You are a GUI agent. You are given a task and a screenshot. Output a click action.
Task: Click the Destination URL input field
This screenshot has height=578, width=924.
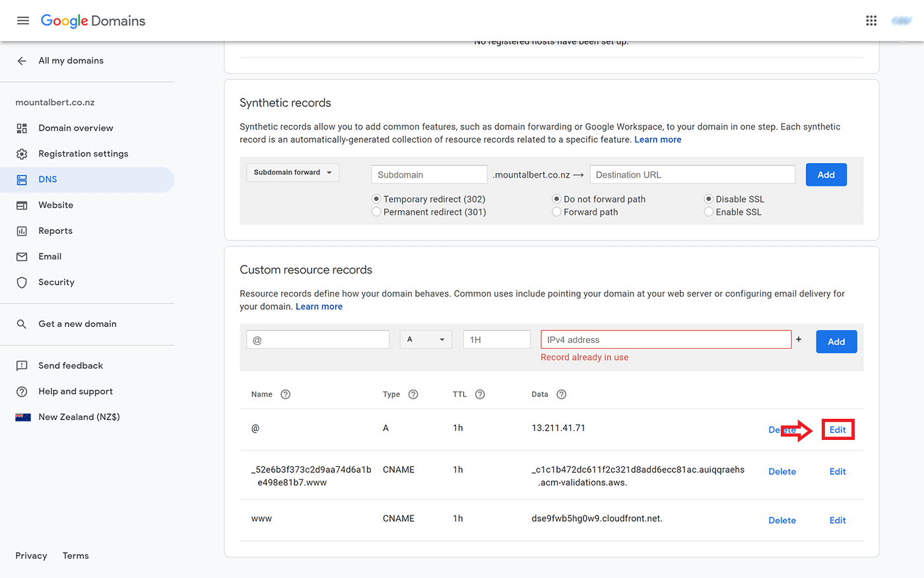[692, 175]
